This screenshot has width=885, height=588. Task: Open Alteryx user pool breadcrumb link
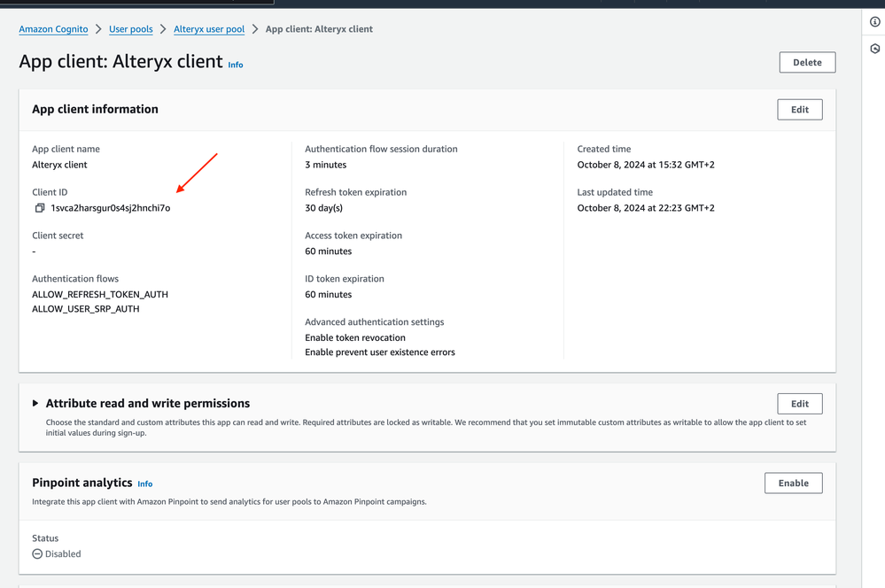click(209, 29)
